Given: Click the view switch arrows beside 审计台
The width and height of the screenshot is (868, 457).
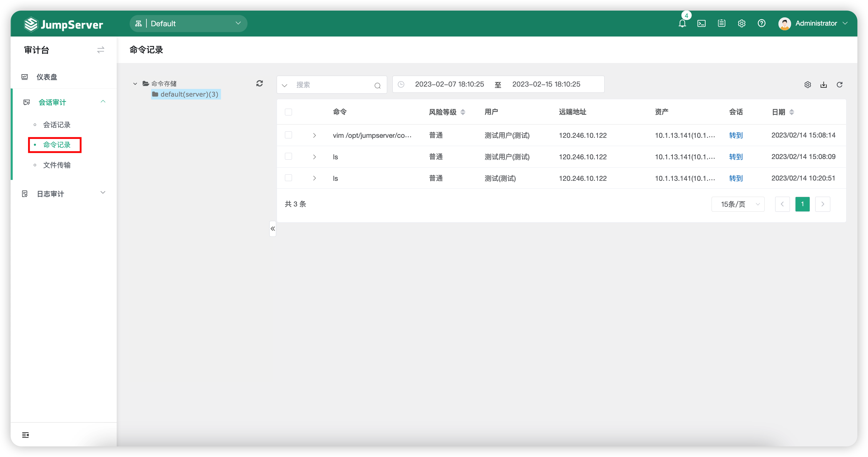Looking at the screenshot, I should pos(100,50).
